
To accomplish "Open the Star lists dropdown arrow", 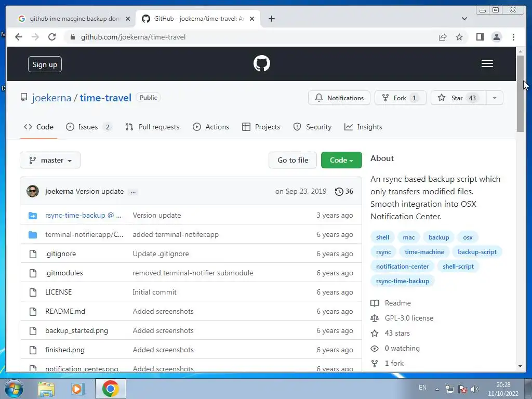I will click(495, 98).
